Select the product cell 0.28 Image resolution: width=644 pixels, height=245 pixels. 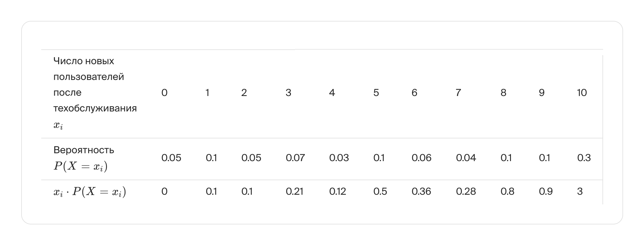[x=466, y=191]
